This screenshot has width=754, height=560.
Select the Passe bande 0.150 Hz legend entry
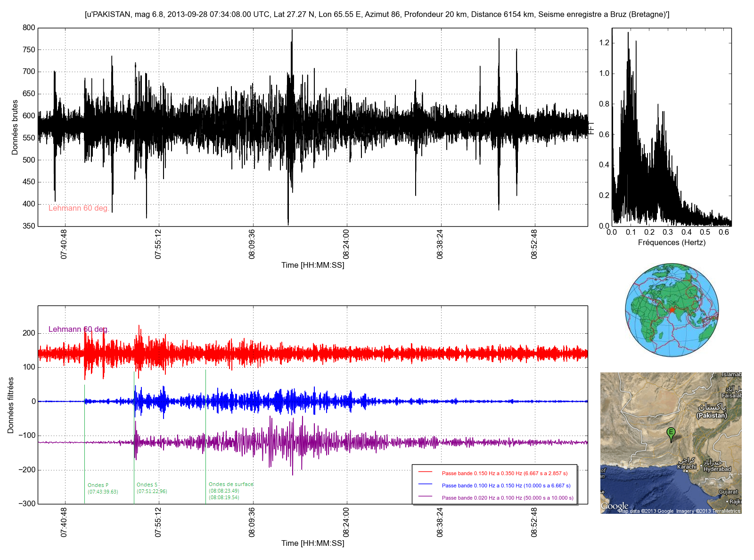[504, 473]
